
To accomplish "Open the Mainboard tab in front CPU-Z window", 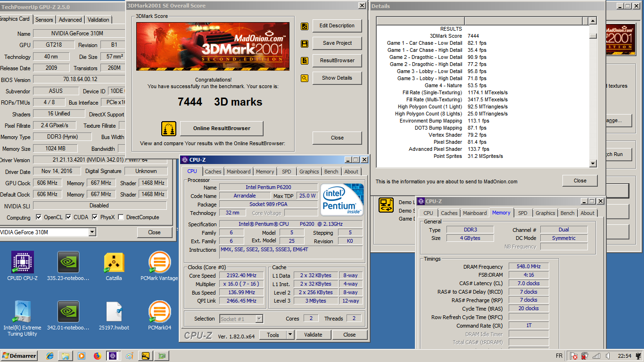I will pos(239,172).
